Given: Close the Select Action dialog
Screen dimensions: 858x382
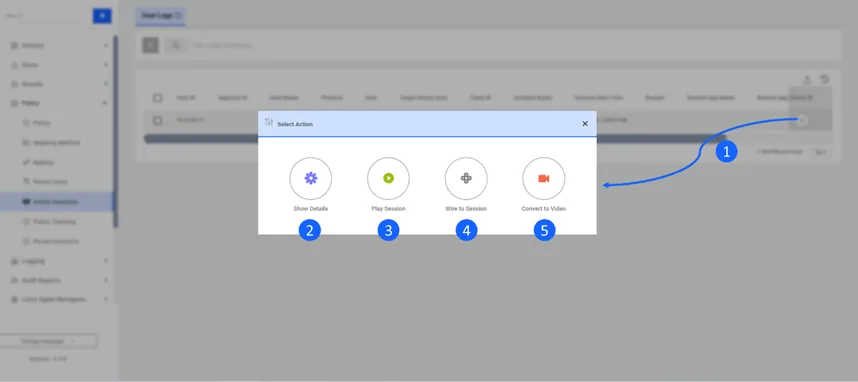Looking at the screenshot, I should pos(585,124).
